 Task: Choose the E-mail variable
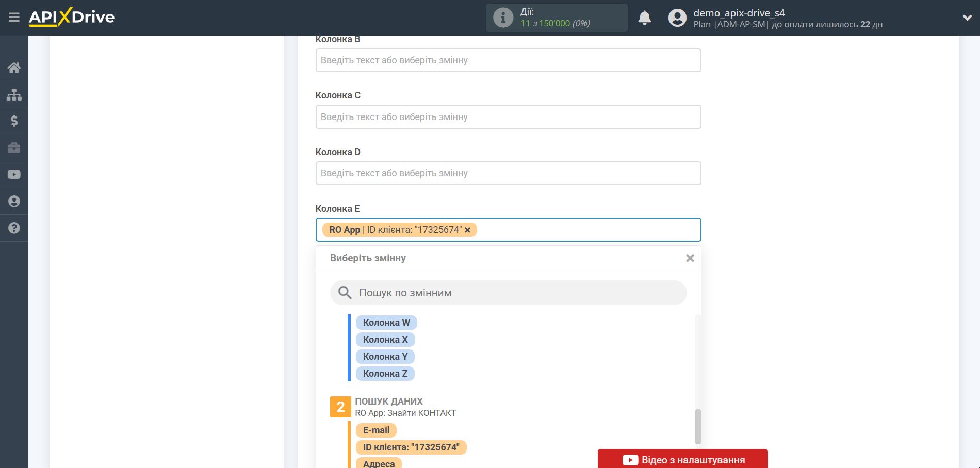(376, 430)
